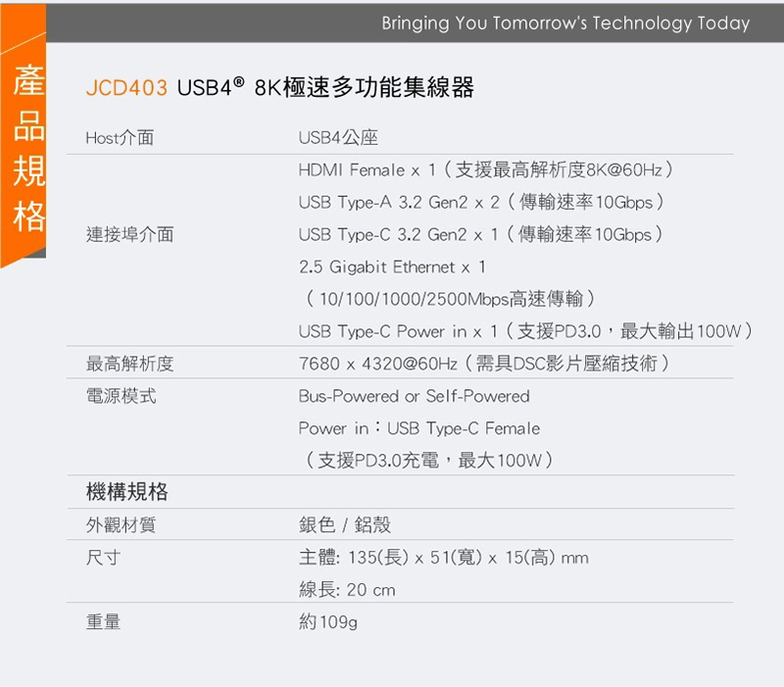Image resolution: width=784 pixels, height=687 pixels.
Task: Click the 機構規格 section heading
Action: click(127, 491)
